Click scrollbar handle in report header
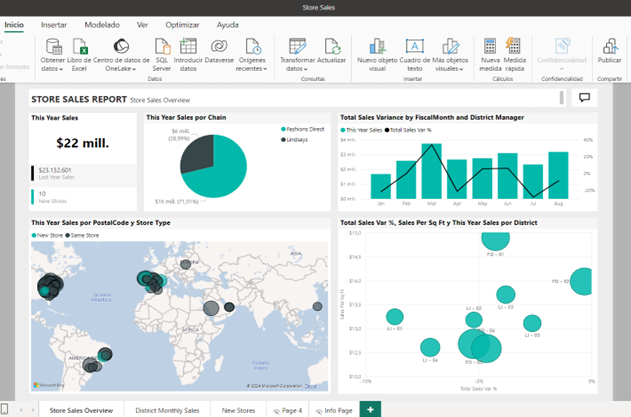The height and width of the screenshot is (417, 631). coord(561,98)
